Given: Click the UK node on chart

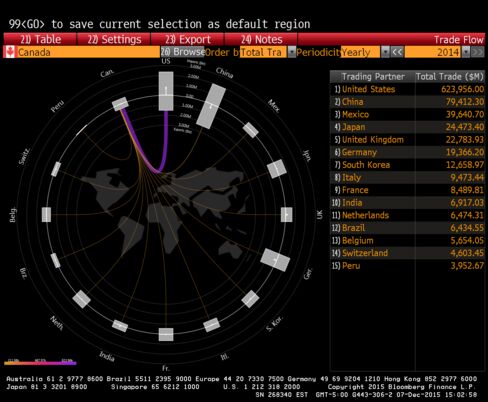Looking at the screenshot, I should pos(287,215).
